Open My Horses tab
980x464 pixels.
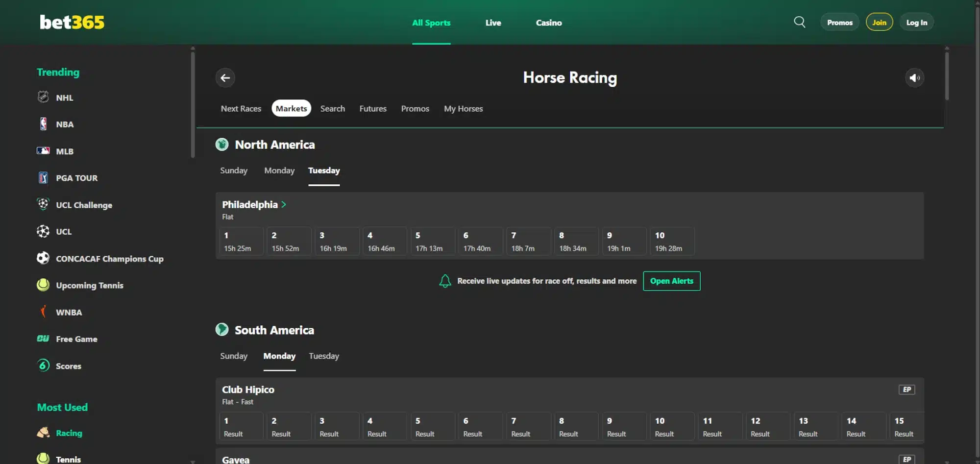463,108
